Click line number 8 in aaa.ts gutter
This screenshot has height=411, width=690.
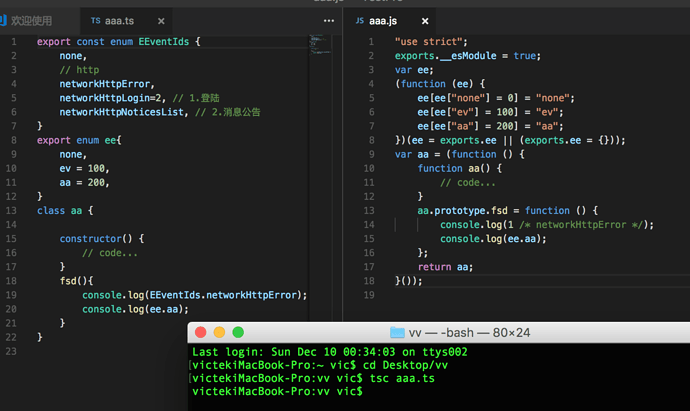[14, 140]
